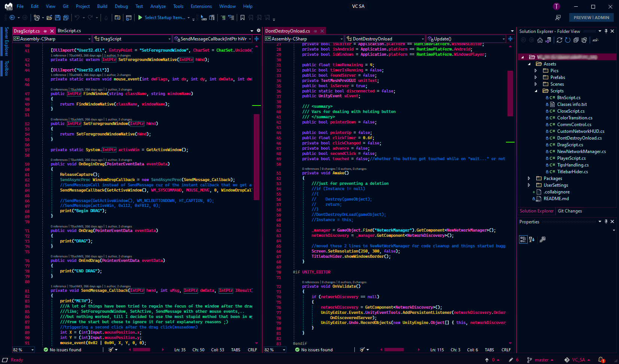Open the Debug menu

coord(121,6)
